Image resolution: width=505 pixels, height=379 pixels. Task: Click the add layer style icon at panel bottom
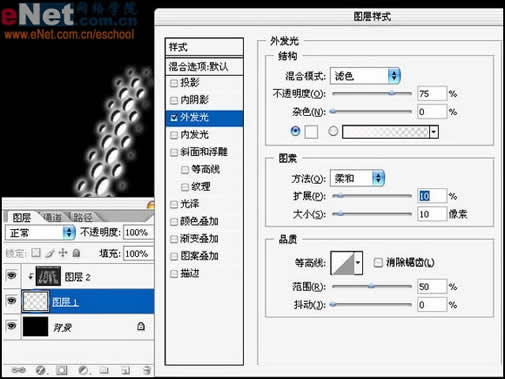point(41,370)
